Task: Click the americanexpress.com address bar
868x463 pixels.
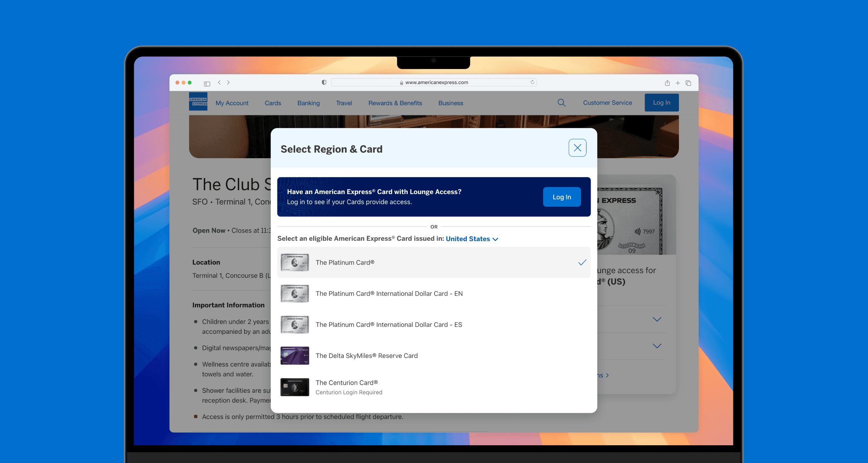Action: tap(434, 83)
